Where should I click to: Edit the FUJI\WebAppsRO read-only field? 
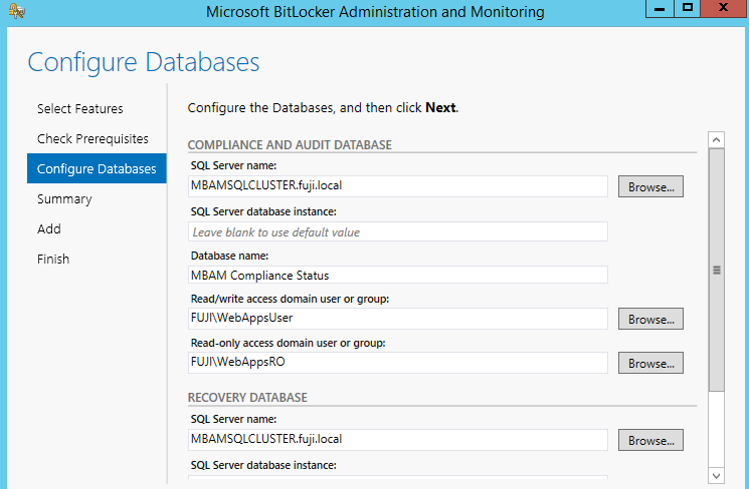coord(398,362)
